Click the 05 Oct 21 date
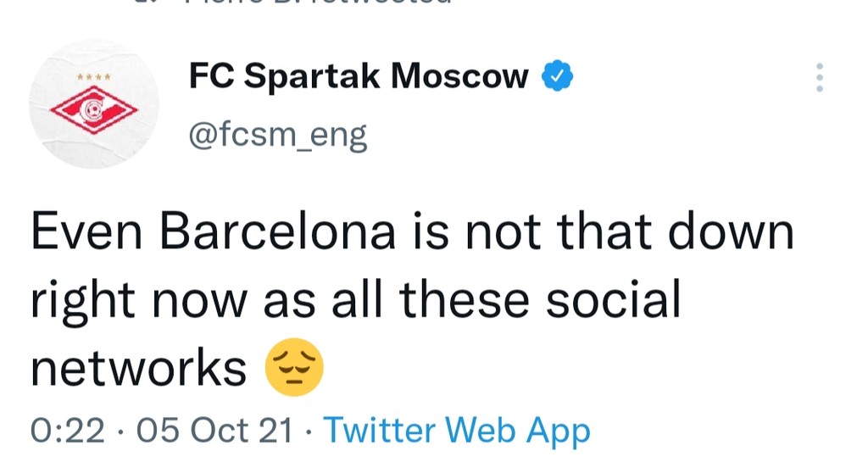 click(214, 431)
